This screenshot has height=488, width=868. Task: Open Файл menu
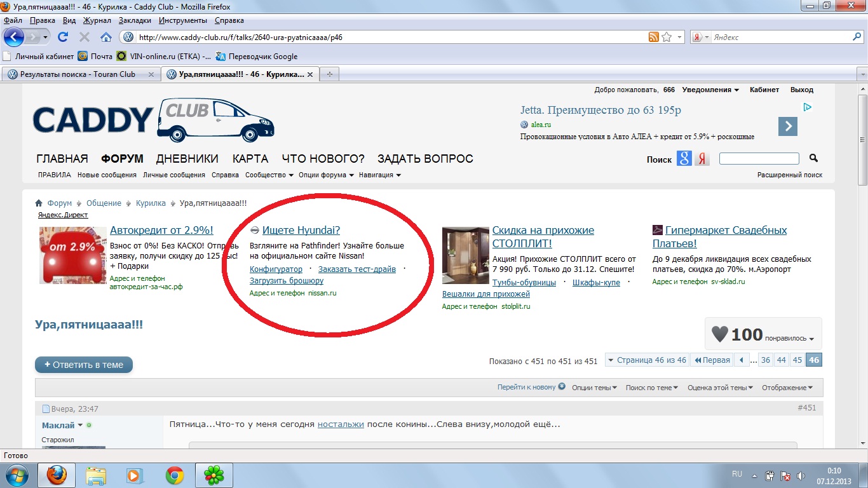click(13, 21)
